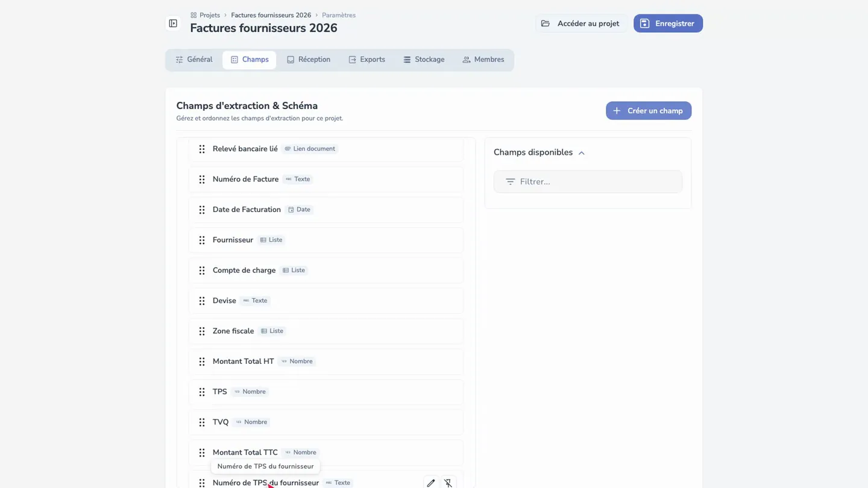Select the Devise field name
Viewport: 868px width, 488px height.
pos(224,301)
